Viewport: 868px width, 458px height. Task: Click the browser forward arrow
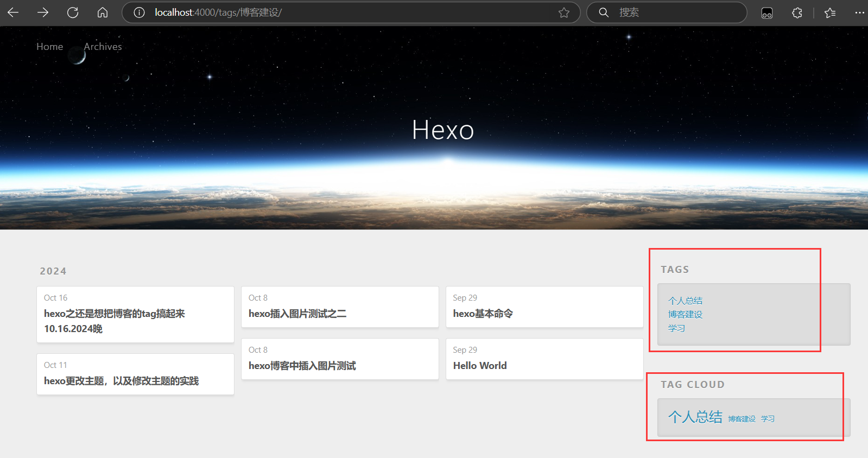[x=43, y=12]
